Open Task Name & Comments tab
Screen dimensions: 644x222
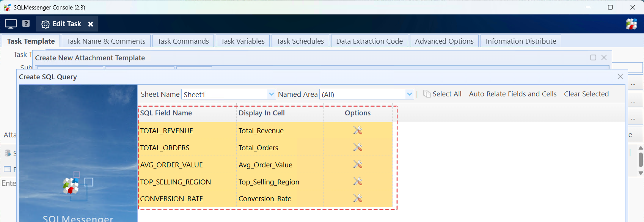(106, 41)
